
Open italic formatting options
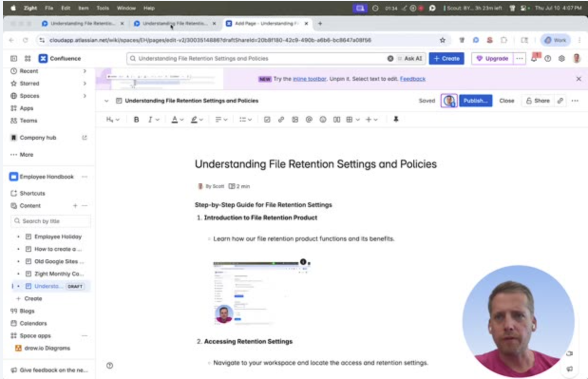(153, 120)
